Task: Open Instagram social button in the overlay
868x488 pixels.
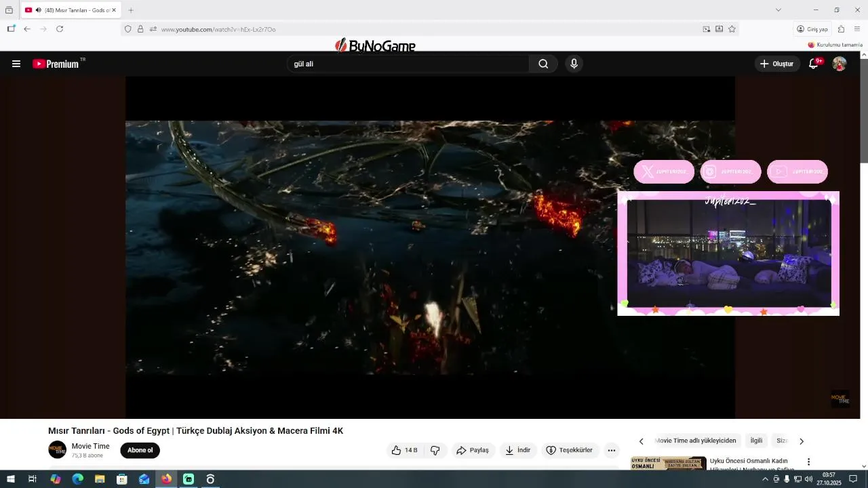Action: tap(730, 171)
